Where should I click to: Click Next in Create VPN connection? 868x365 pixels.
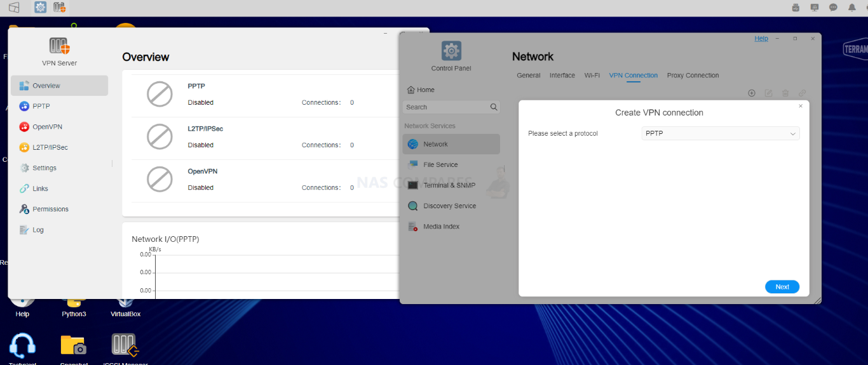pyautogui.click(x=782, y=287)
